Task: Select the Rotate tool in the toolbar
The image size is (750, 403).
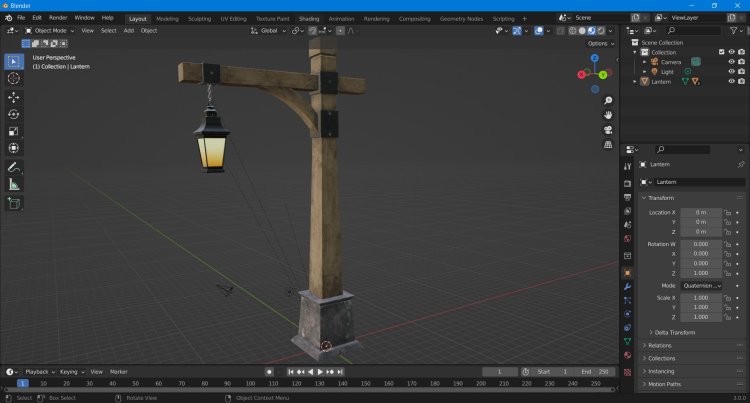Action: [x=14, y=114]
